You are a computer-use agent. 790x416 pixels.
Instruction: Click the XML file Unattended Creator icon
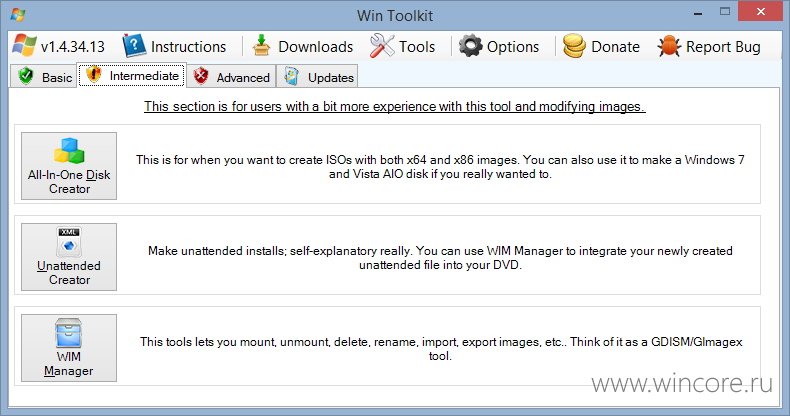tap(69, 242)
